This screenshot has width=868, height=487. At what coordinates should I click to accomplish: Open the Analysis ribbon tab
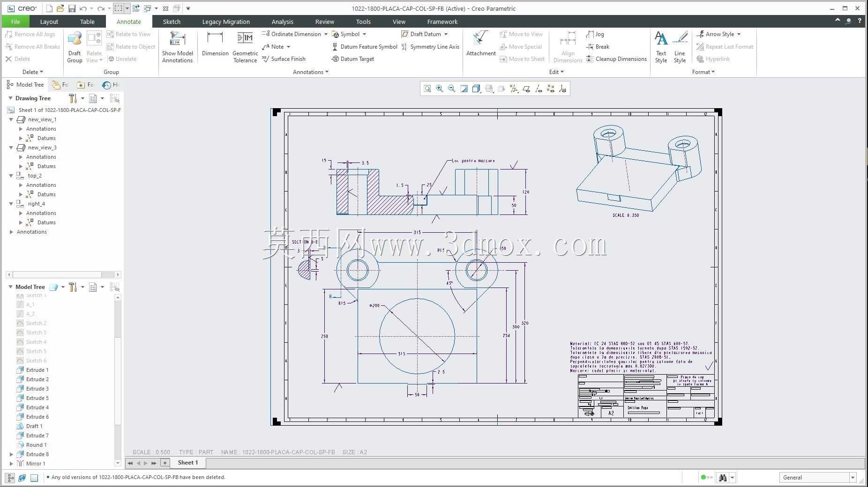[x=282, y=22]
